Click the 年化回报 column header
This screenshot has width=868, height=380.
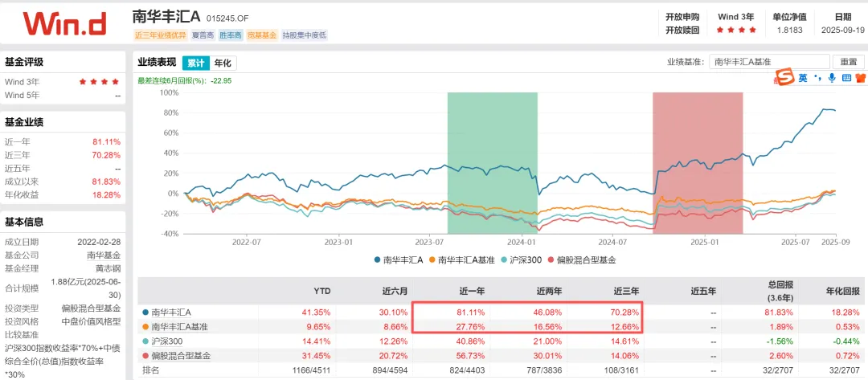[x=844, y=291]
